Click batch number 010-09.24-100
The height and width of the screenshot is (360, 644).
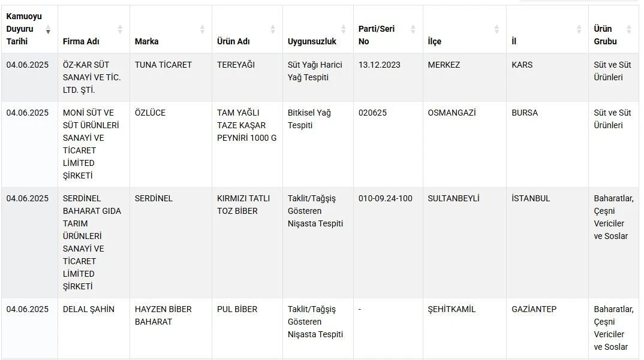pos(386,198)
